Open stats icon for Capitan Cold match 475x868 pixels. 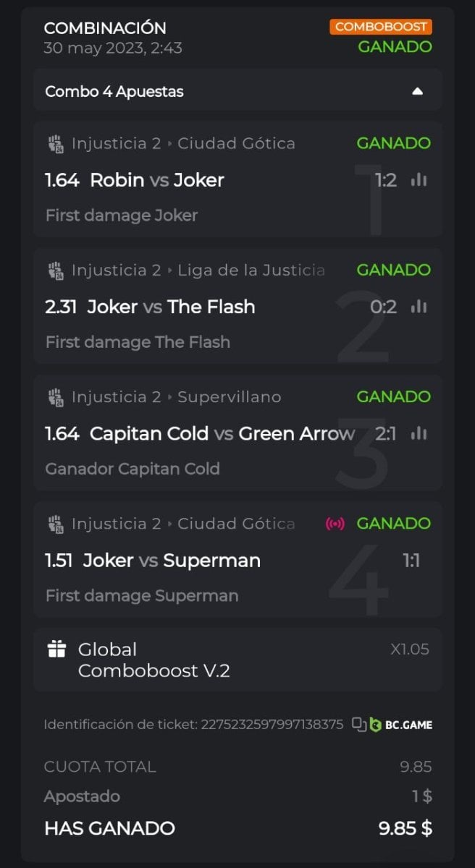point(419,433)
